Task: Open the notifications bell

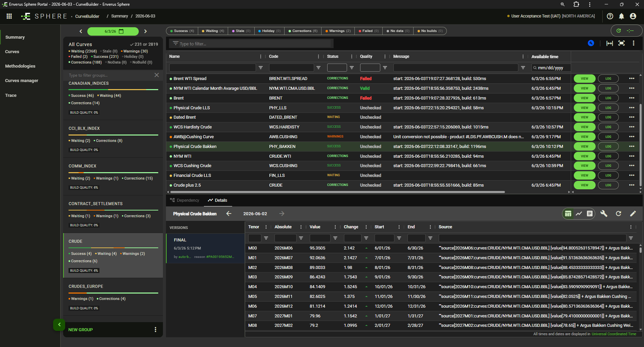Action: click(x=621, y=16)
